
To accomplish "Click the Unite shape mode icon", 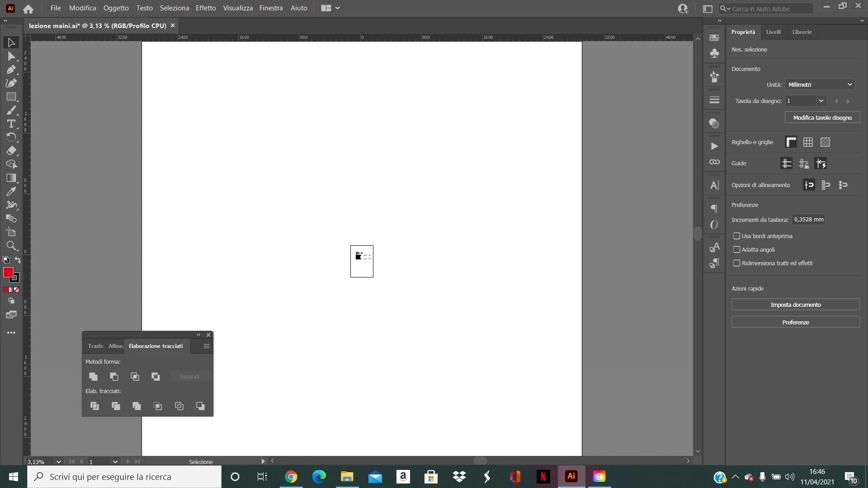I will (x=94, y=376).
